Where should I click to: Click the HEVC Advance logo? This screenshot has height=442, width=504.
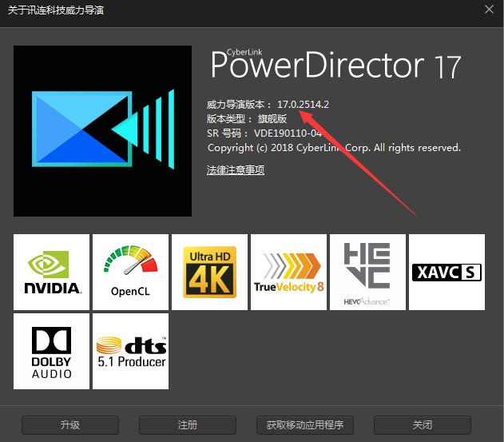(x=367, y=272)
